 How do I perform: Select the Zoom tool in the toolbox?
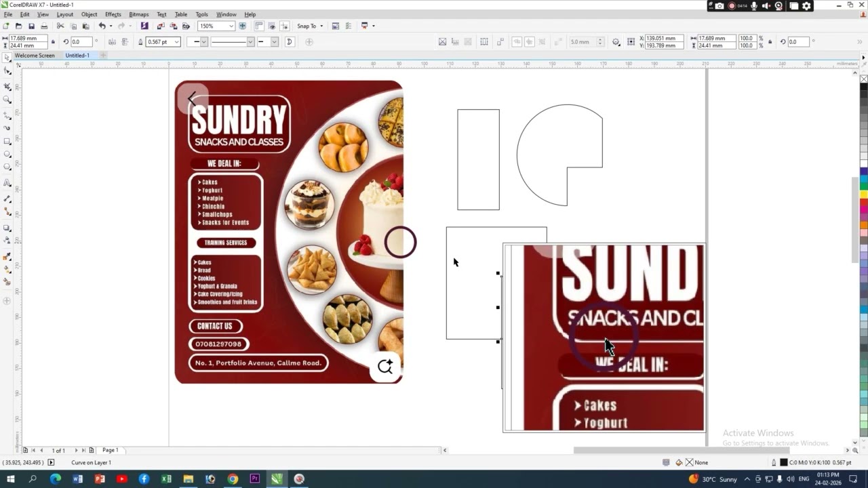pyautogui.click(x=7, y=100)
